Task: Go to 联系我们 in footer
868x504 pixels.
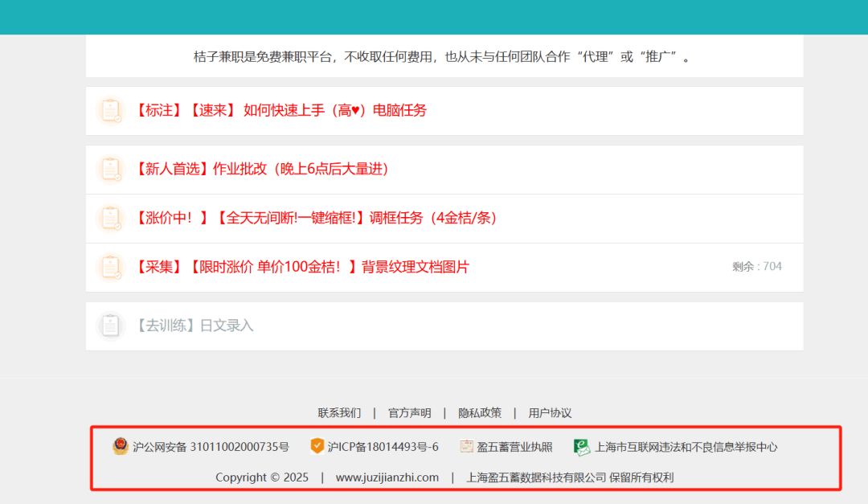Action: coord(339,413)
